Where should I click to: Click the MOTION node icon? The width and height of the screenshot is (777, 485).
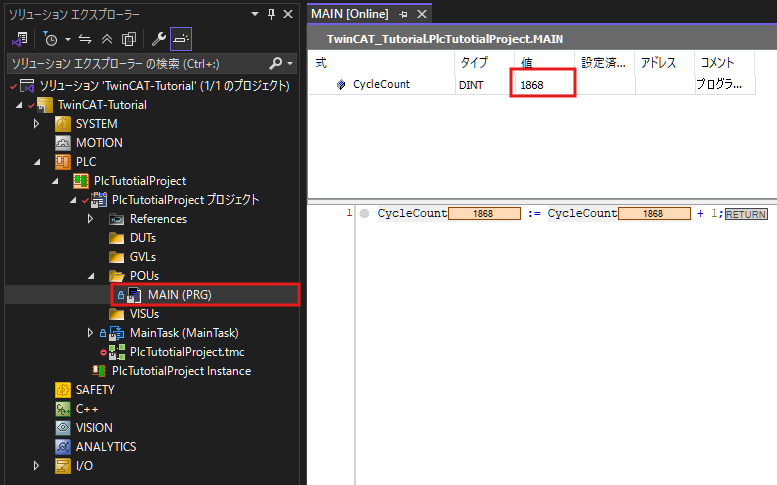63,143
